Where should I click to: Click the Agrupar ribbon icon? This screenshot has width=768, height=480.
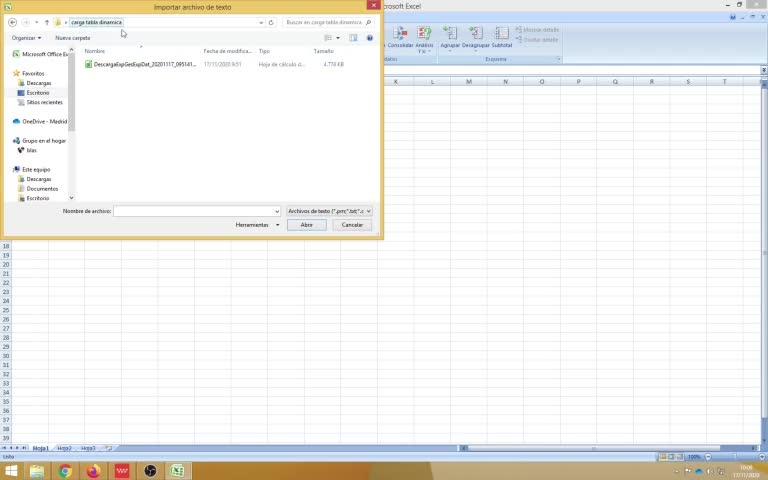(x=450, y=38)
